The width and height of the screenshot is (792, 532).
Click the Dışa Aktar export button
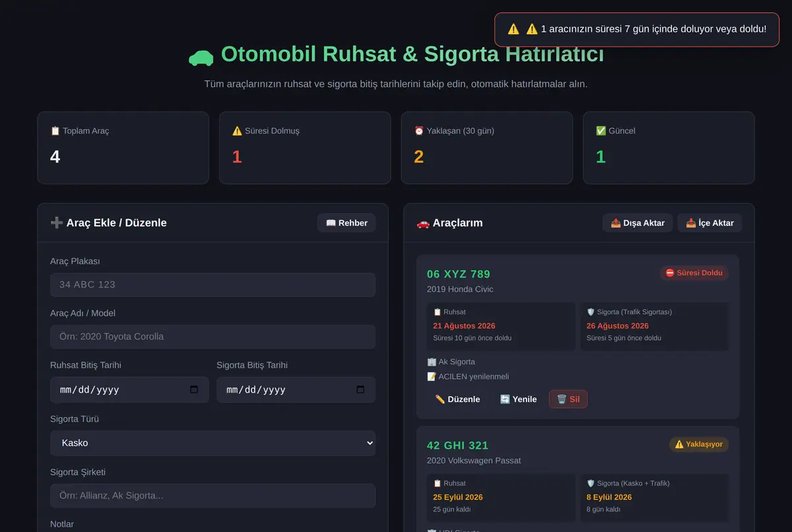(x=638, y=223)
